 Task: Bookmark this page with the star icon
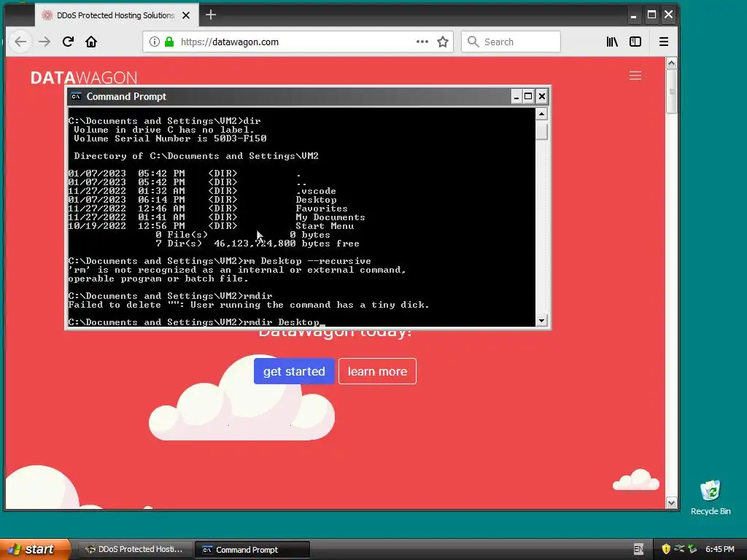tap(443, 42)
